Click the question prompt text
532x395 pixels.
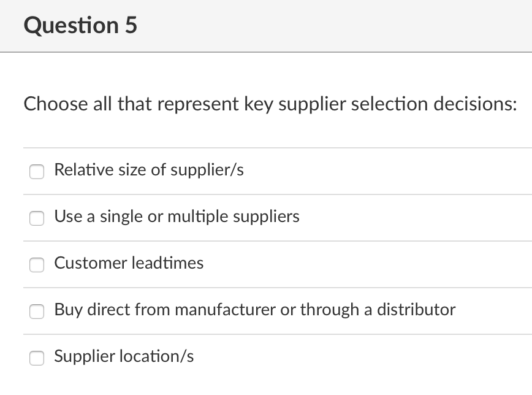(270, 104)
